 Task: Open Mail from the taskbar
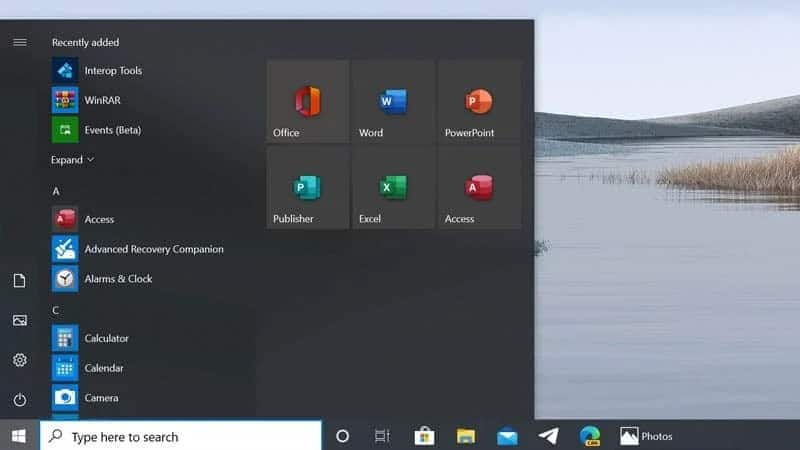click(x=507, y=437)
